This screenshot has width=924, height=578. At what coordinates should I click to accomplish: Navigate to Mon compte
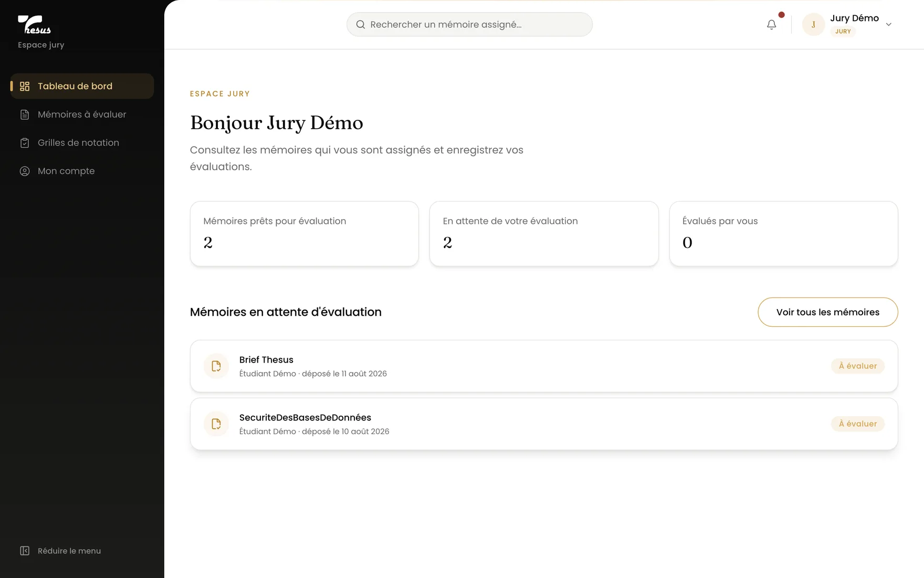82,171
